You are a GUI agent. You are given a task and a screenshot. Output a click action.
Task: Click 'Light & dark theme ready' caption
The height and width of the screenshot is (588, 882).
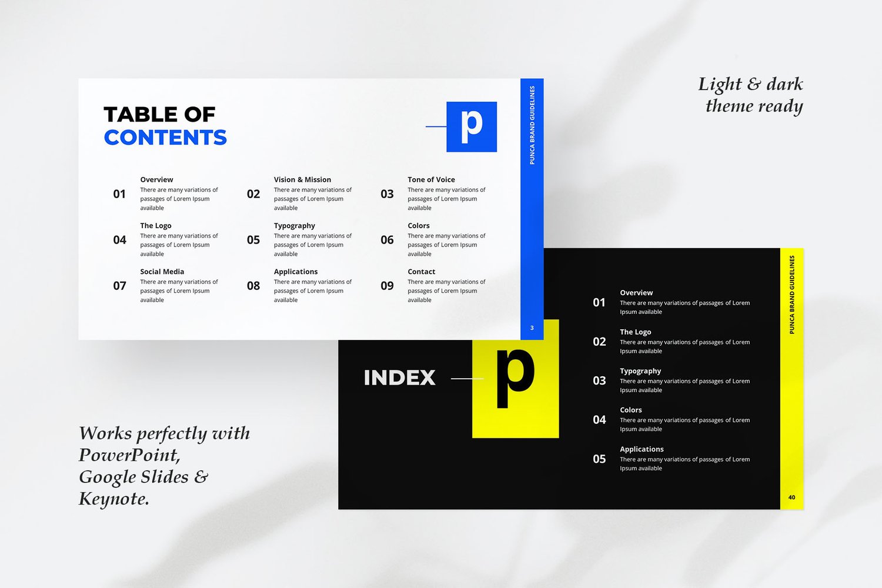pyautogui.click(x=751, y=95)
